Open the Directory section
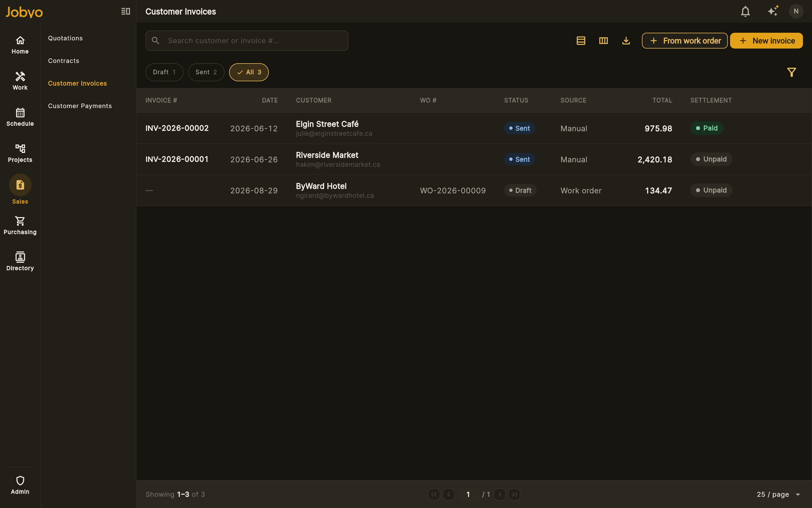 point(20,262)
